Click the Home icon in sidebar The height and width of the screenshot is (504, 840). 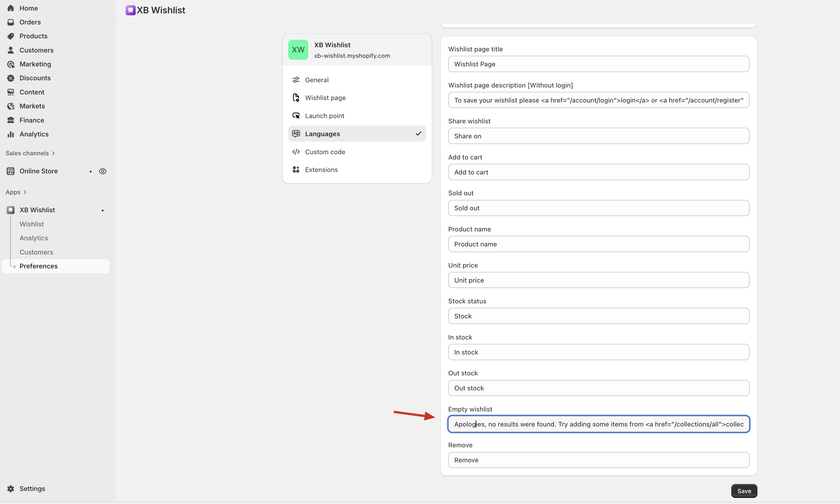[11, 8]
